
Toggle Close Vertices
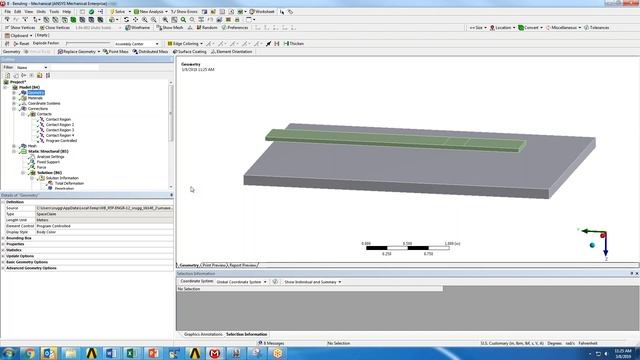pyautogui.click(x=55, y=28)
